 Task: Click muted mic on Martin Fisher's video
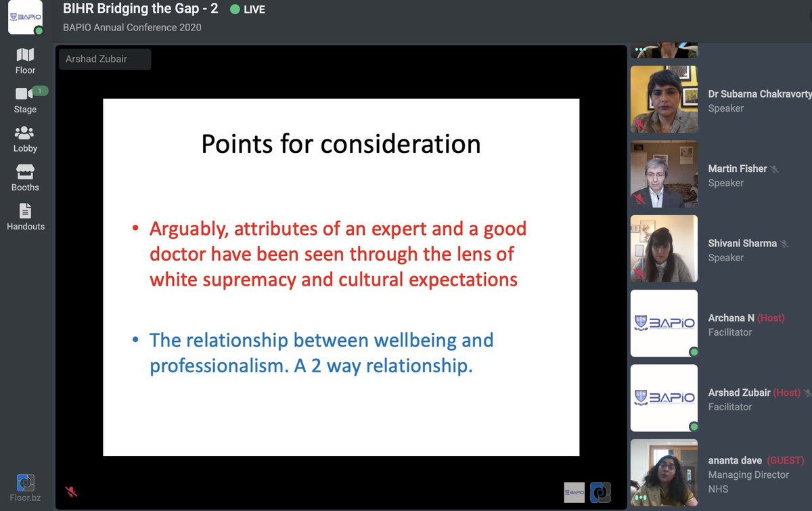click(x=639, y=200)
